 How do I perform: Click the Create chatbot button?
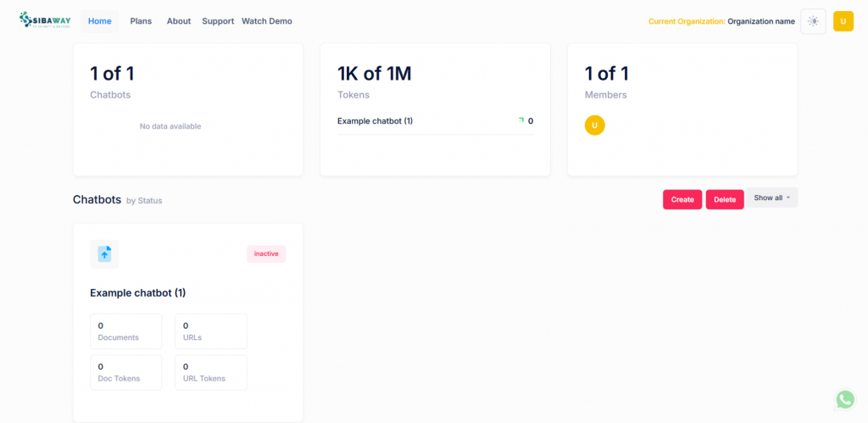point(682,199)
